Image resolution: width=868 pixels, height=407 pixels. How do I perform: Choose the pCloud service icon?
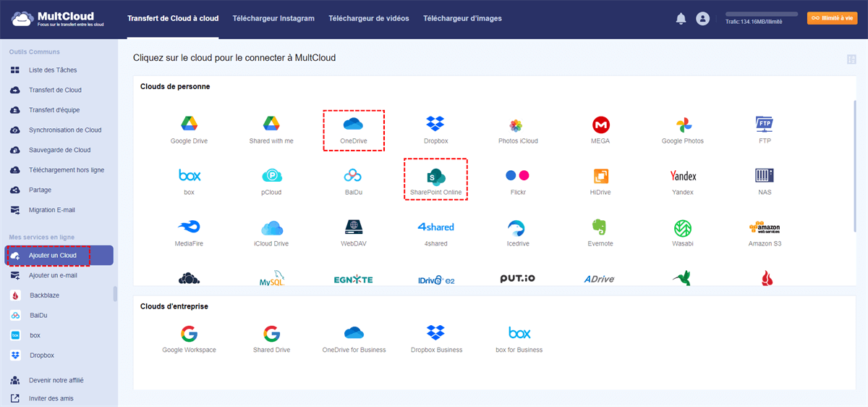pyautogui.click(x=271, y=175)
